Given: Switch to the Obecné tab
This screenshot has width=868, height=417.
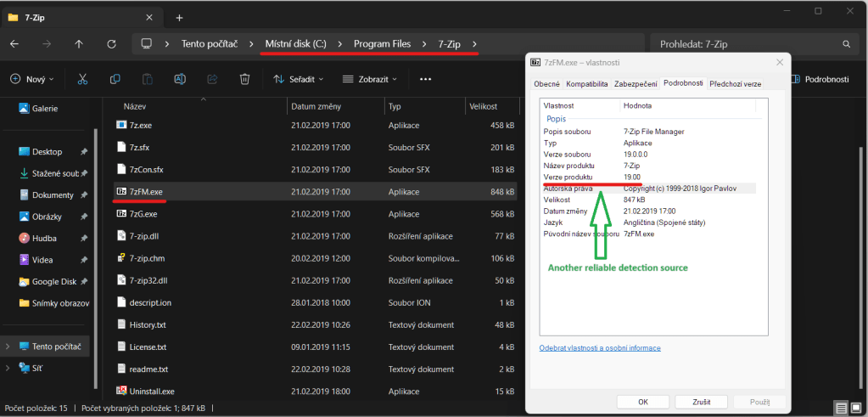Looking at the screenshot, I should tap(546, 84).
